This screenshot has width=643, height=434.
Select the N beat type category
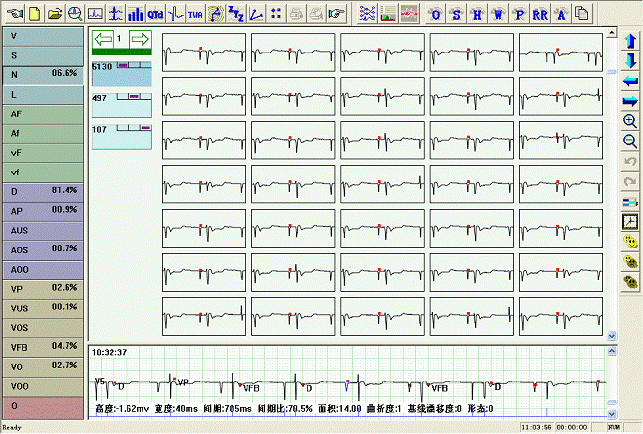(x=42, y=74)
